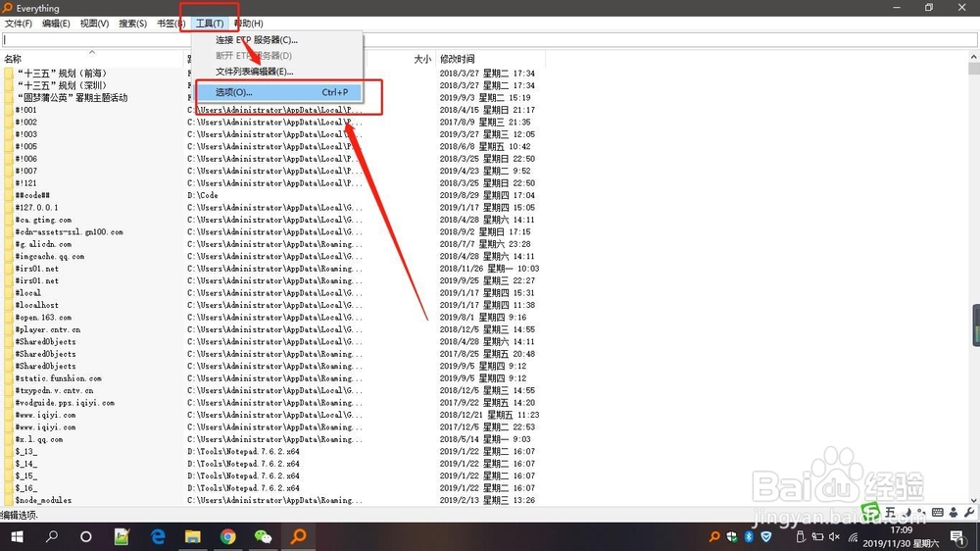This screenshot has width=980, height=551.
Task: Select the #imgcache.qq.com entry
Action: click(x=50, y=256)
